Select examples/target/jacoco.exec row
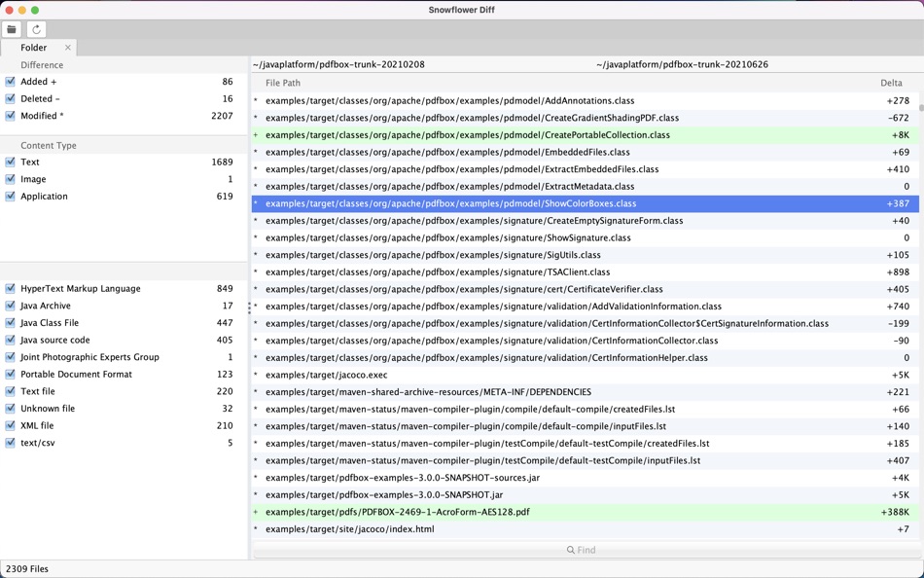The height and width of the screenshot is (578, 924). click(586, 375)
